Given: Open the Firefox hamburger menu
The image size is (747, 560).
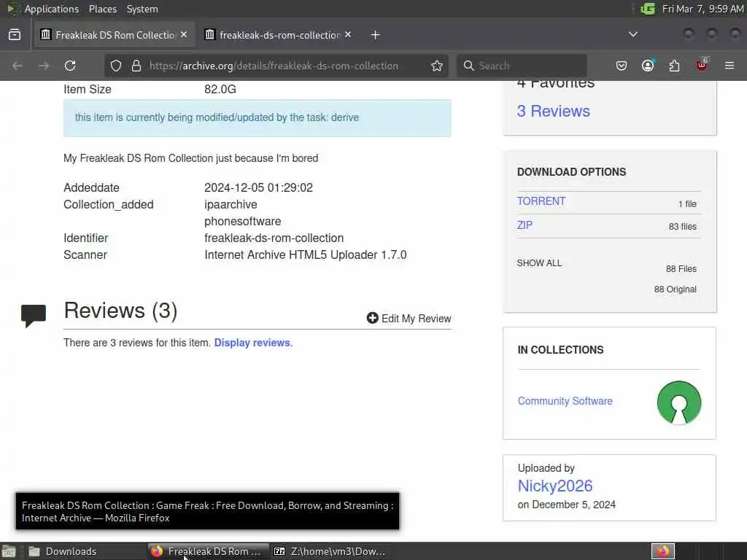Looking at the screenshot, I should [x=729, y=66].
